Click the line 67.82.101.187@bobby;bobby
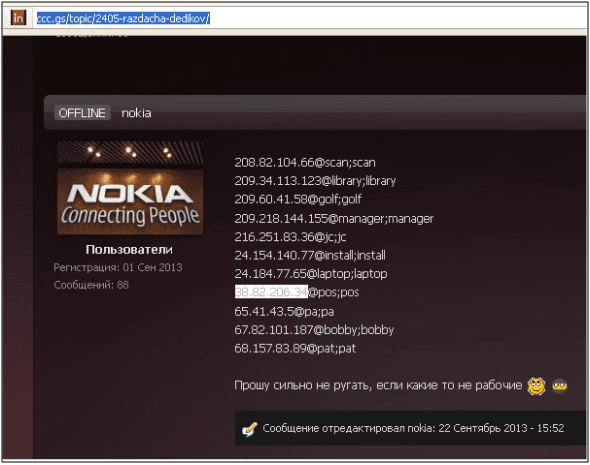The width and height of the screenshot is (590, 465). (314, 330)
